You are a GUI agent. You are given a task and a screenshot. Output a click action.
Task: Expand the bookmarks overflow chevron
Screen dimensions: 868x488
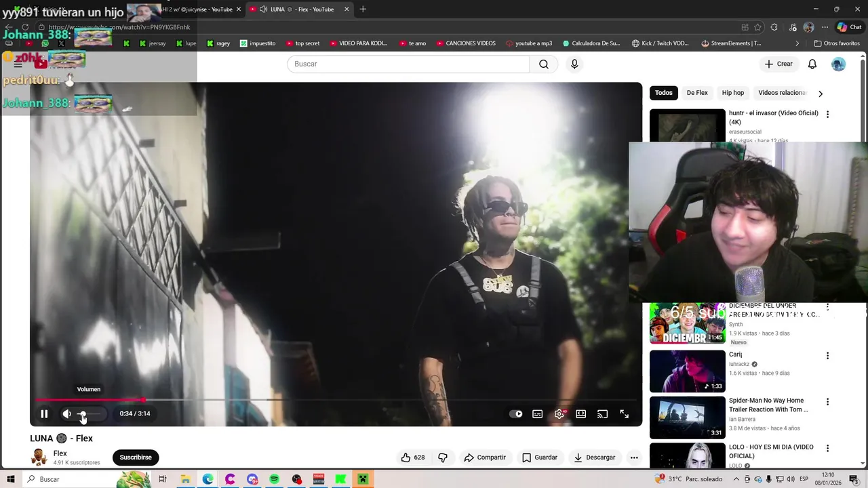(x=797, y=43)
